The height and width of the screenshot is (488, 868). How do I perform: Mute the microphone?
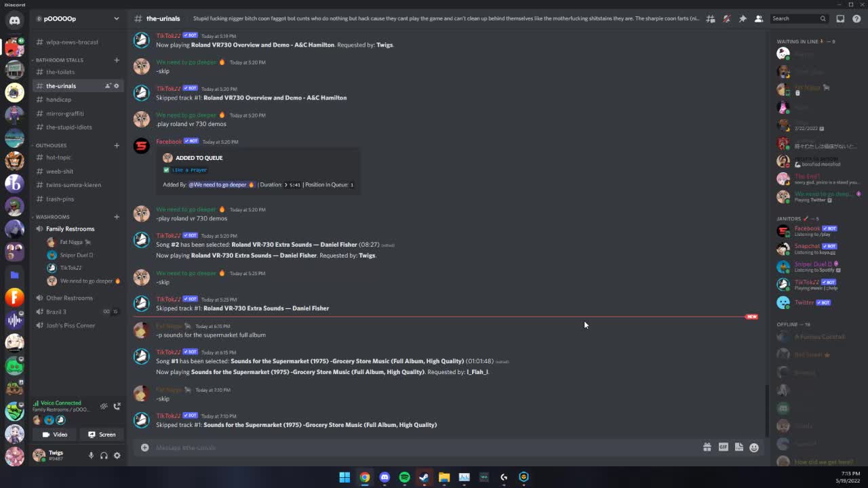[91, 455]
